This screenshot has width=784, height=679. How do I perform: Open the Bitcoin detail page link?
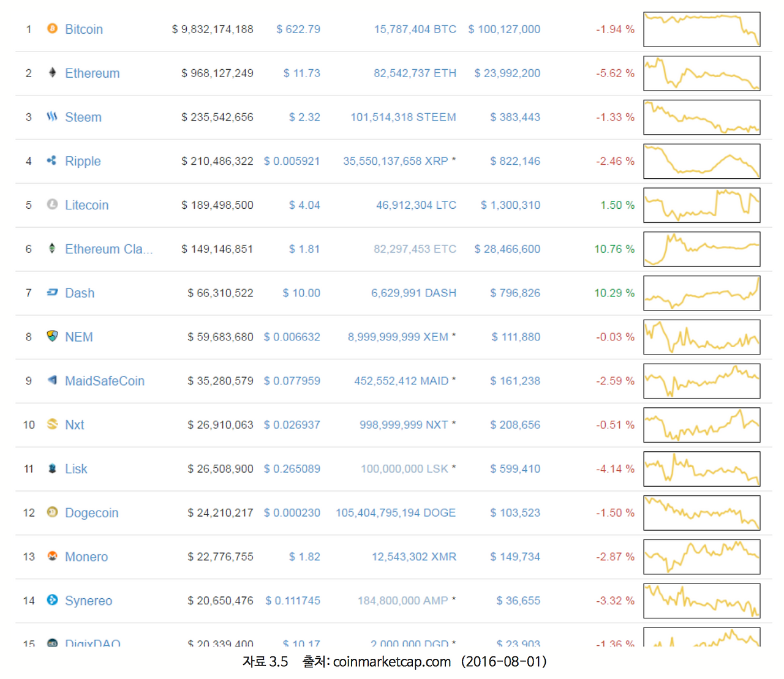[83, 29]
